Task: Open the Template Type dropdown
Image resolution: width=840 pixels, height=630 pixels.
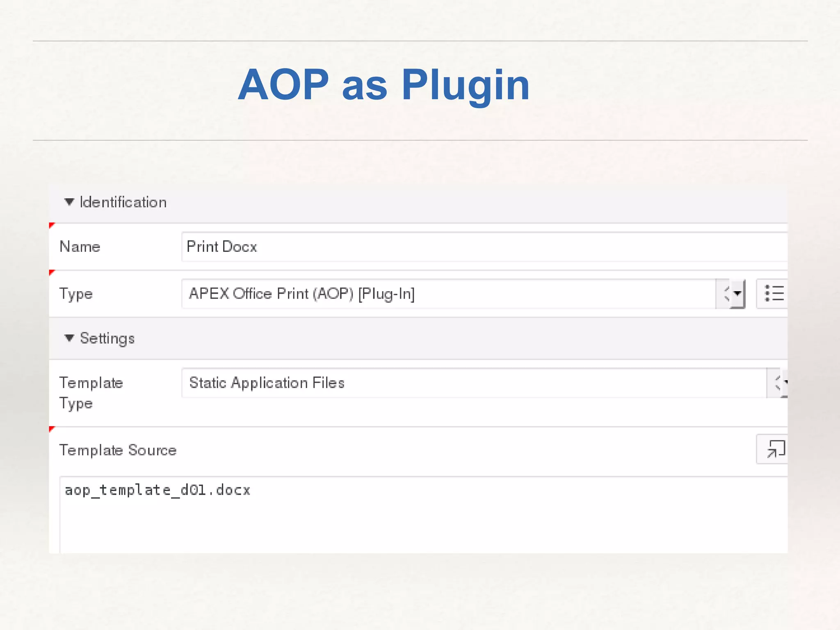Action: pos(484,383)
